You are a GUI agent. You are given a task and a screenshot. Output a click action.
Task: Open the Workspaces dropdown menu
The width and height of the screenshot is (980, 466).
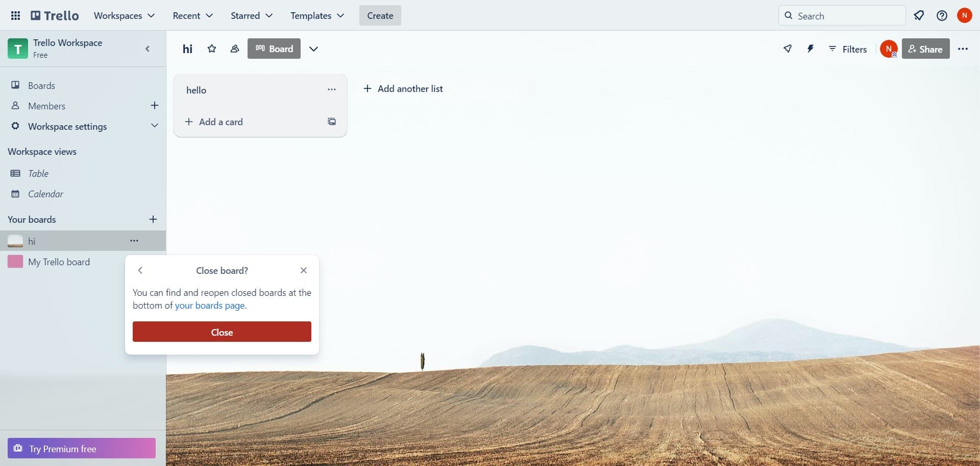pos(124,15)
